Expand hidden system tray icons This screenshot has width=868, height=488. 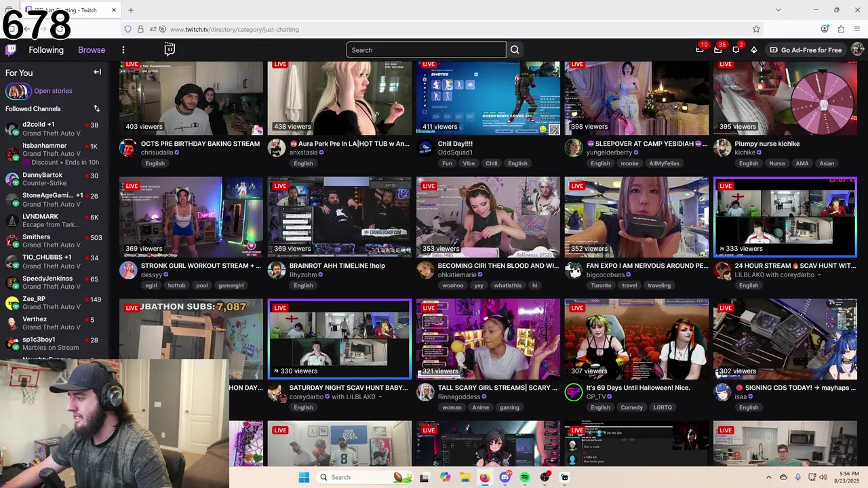point(768,477)
